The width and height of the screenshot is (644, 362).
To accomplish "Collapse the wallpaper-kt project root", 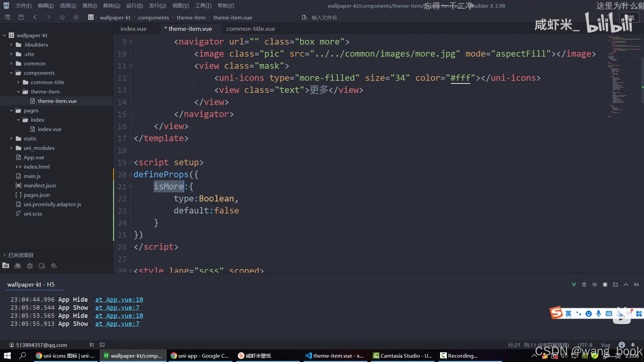I will click(4, 35).
